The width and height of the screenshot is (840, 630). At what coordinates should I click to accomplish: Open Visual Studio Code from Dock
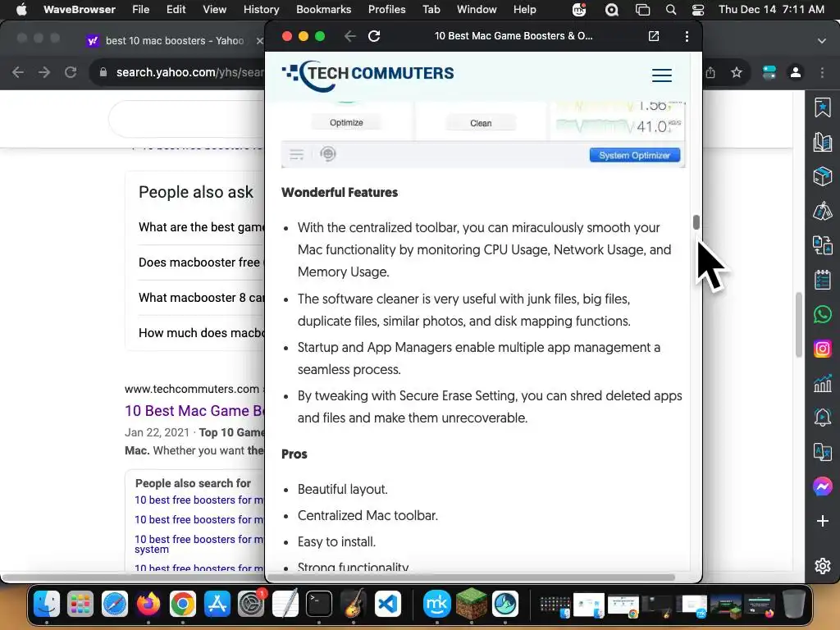click(x=387, y=604)
